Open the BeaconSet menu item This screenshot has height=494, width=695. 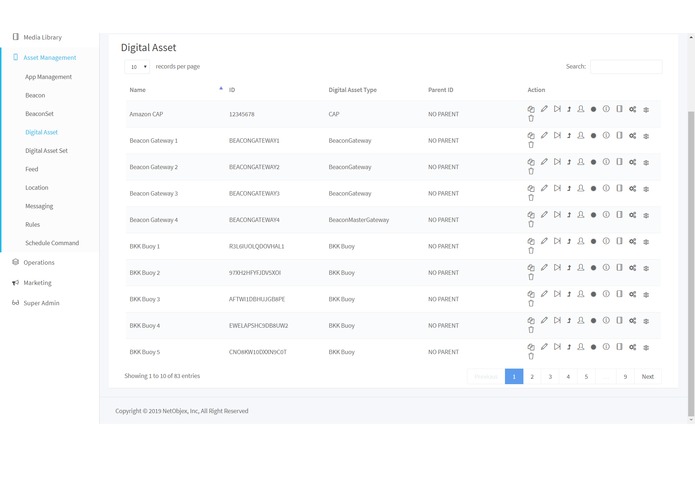coord(39,113)
